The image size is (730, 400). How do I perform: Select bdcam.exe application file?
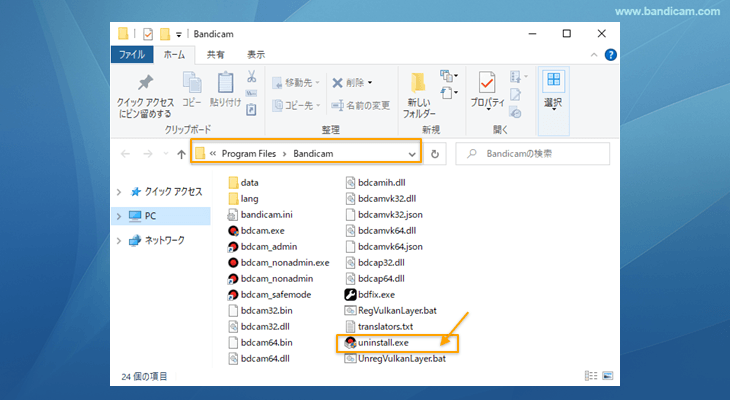pos(257,231)
